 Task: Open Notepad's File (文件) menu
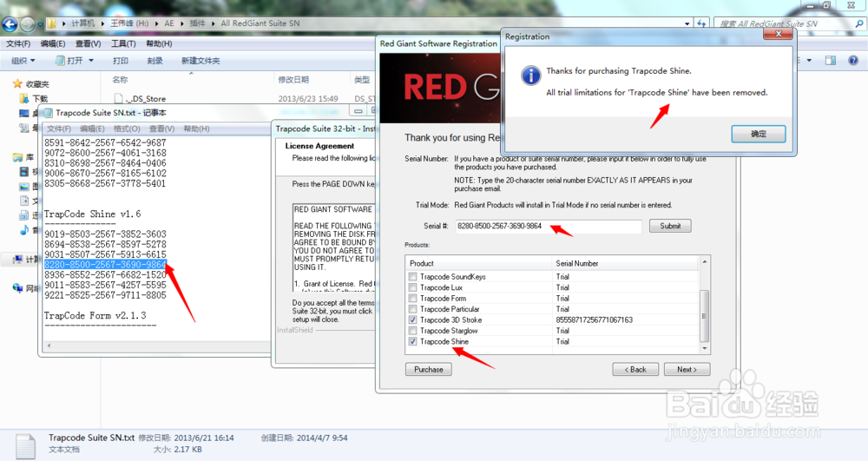[x=59, y=129]
